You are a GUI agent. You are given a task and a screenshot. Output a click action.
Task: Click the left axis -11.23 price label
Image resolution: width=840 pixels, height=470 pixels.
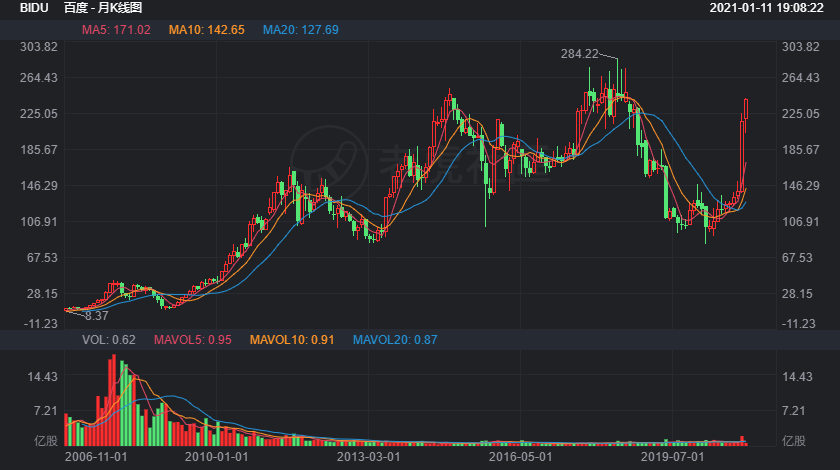click(x=40, y=324)
